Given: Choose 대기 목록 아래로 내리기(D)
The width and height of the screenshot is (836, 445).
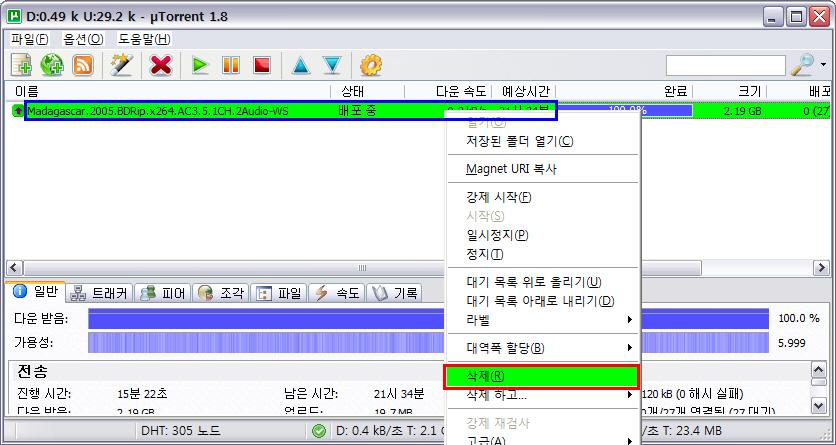Looking at the screenshot, I should [542, 301].
